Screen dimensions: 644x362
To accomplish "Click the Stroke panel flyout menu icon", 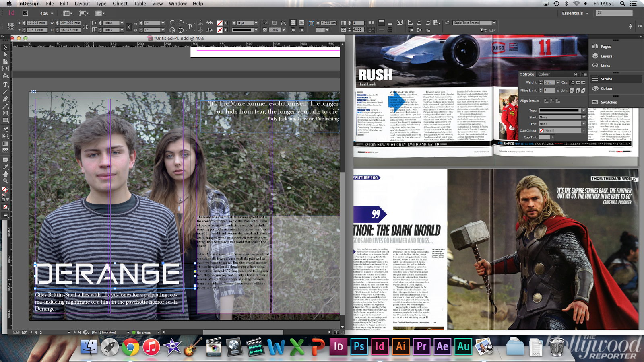I will pyautogui.click(x=584, y=74).
